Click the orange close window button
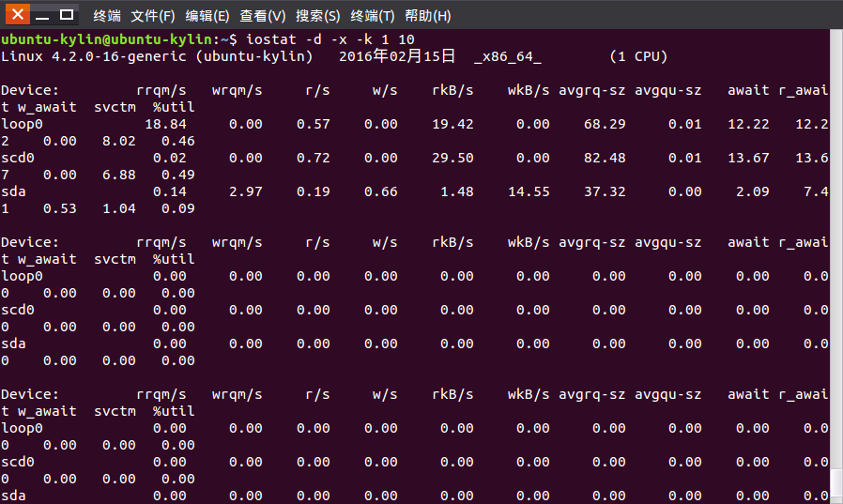Image resolution: width=843 pixels, height=504 pixels. [18, 14]
